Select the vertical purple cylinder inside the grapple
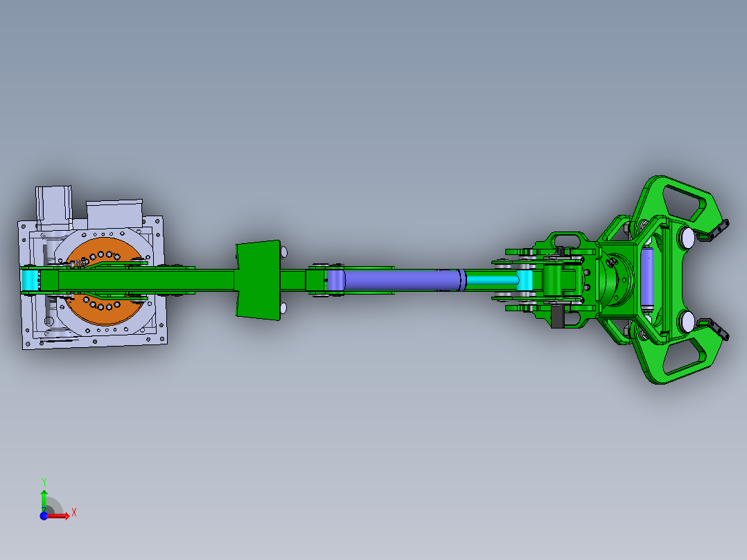 coord(647,279)
